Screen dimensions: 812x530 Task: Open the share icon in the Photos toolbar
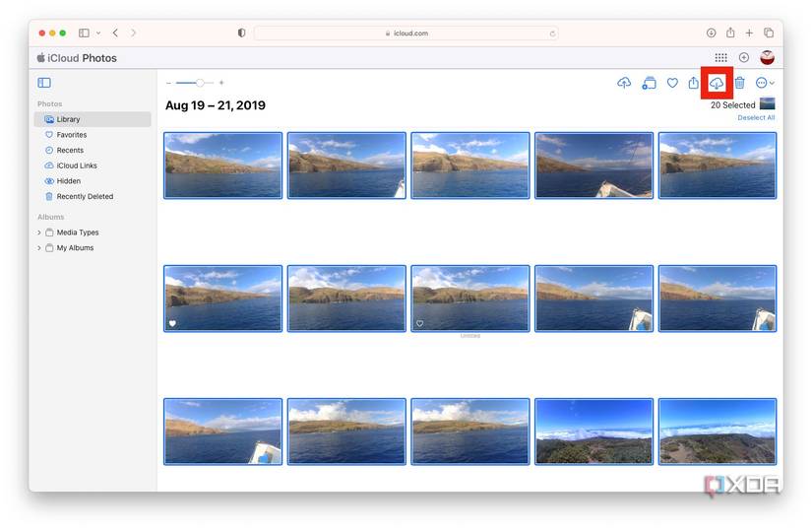(x=694, y=83)
